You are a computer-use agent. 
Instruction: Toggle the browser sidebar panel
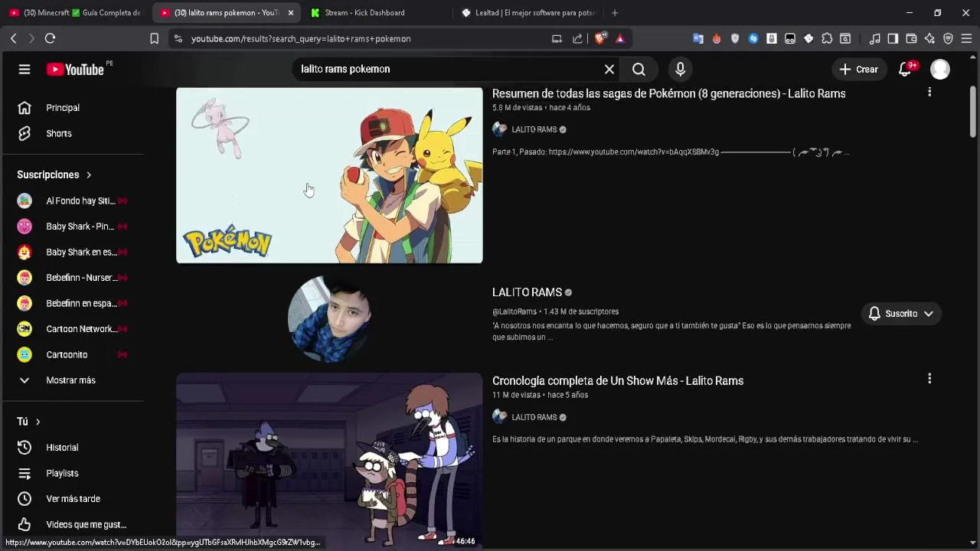[893, 38]
